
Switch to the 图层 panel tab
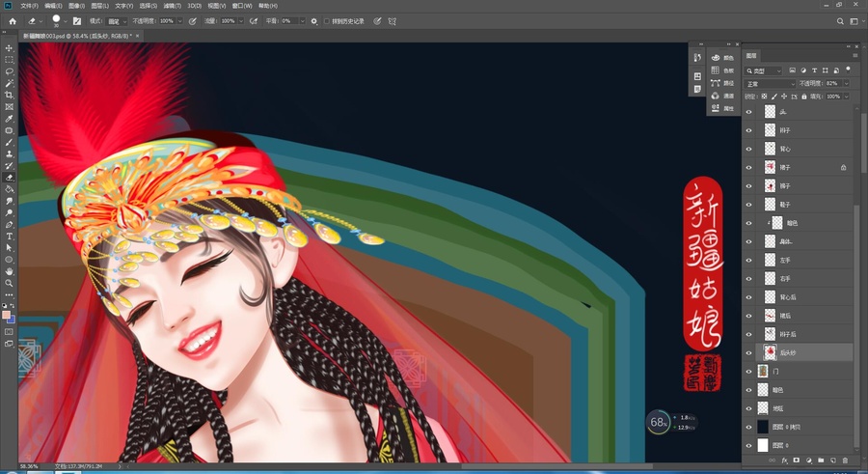[x=751, y=56]
